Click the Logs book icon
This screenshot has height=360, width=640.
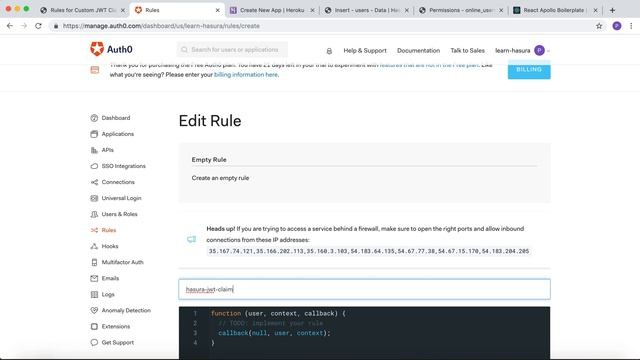coord(94,294)
